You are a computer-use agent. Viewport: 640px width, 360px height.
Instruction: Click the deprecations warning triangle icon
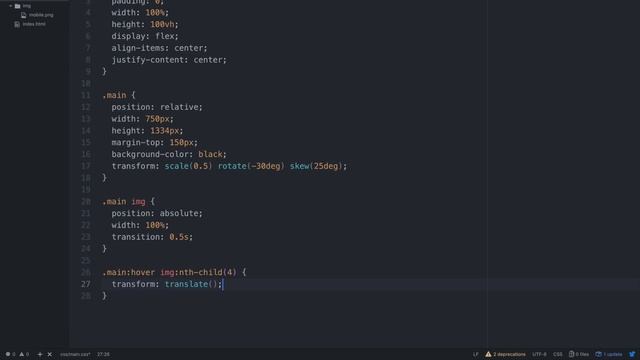488,354
